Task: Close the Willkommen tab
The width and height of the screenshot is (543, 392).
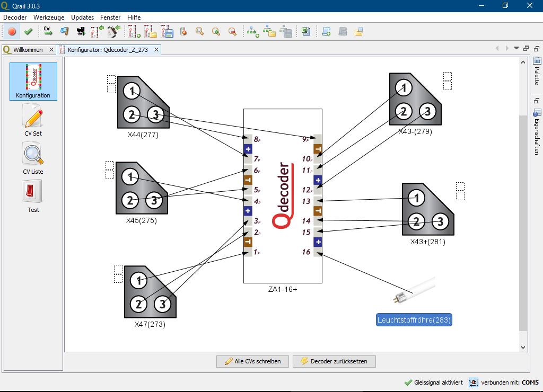Action: point(51,50)
